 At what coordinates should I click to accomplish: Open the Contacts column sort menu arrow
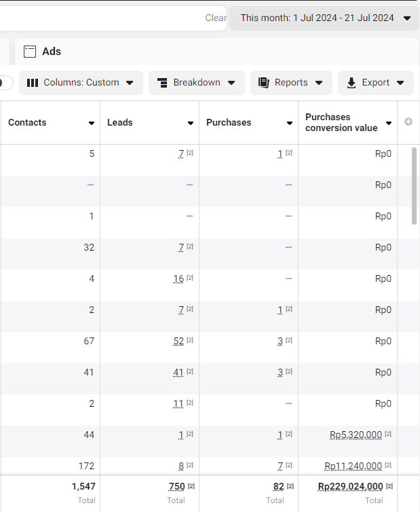point(92,123)
